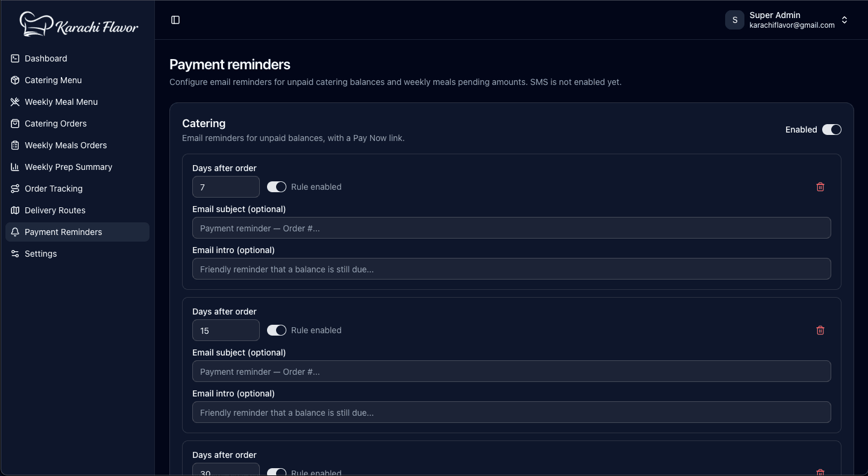
Task: Select Weekly Meal Menu item
Action: click(x=77, y=102)
